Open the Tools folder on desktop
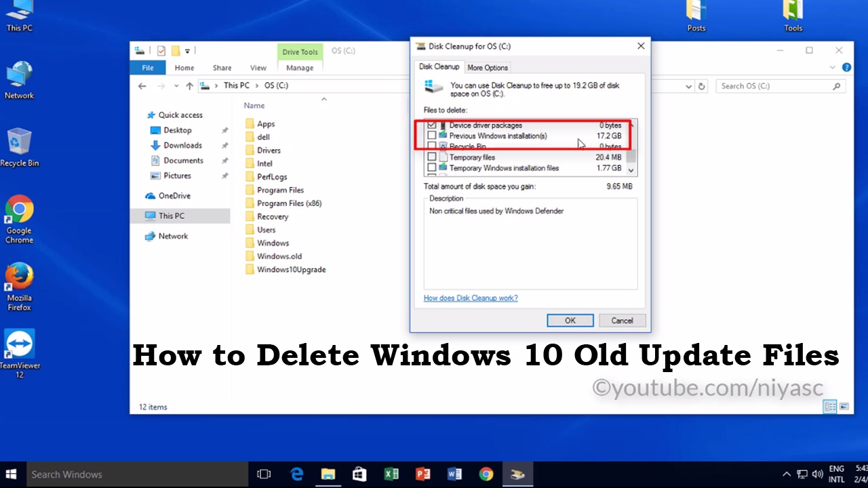The height and width of the screenshot is (488, 868). pyautogui.click(x=793, y=16)
